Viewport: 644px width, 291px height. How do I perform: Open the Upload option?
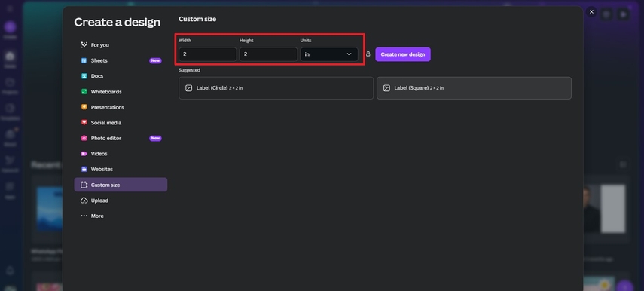(x=121, y=201)
